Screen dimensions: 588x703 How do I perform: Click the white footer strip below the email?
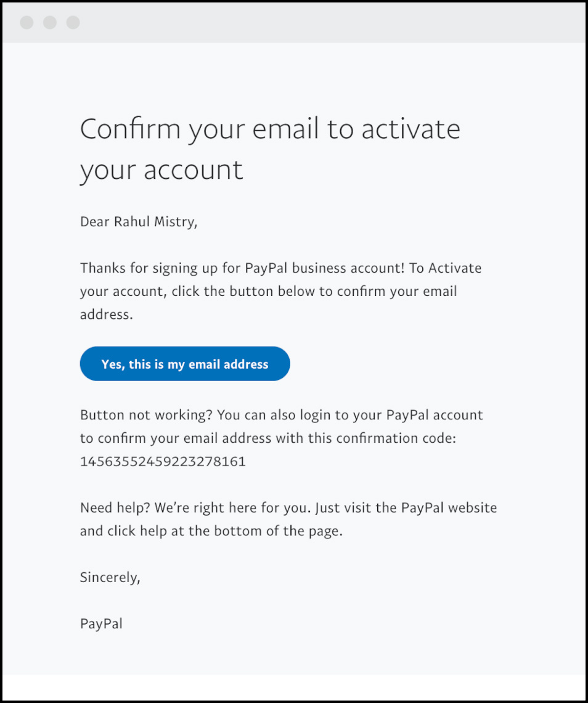coord(294,688)
